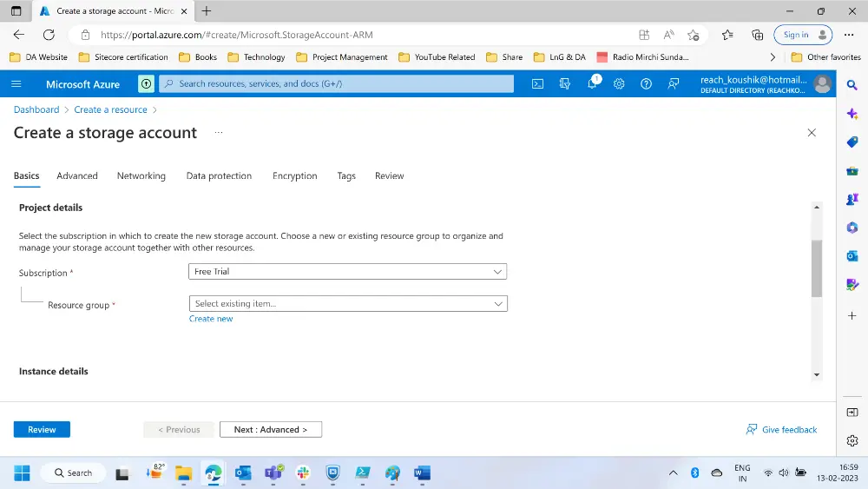Screen dimensions: 868x489
Task: Open Azure portal settings gear
Action: click(x=619, y=84)
